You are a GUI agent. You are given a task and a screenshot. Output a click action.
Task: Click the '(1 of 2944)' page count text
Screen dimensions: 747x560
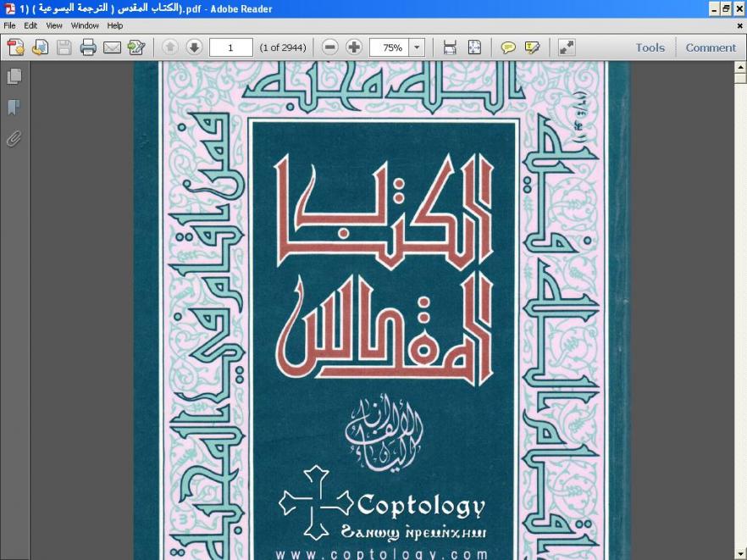(283, 47)
